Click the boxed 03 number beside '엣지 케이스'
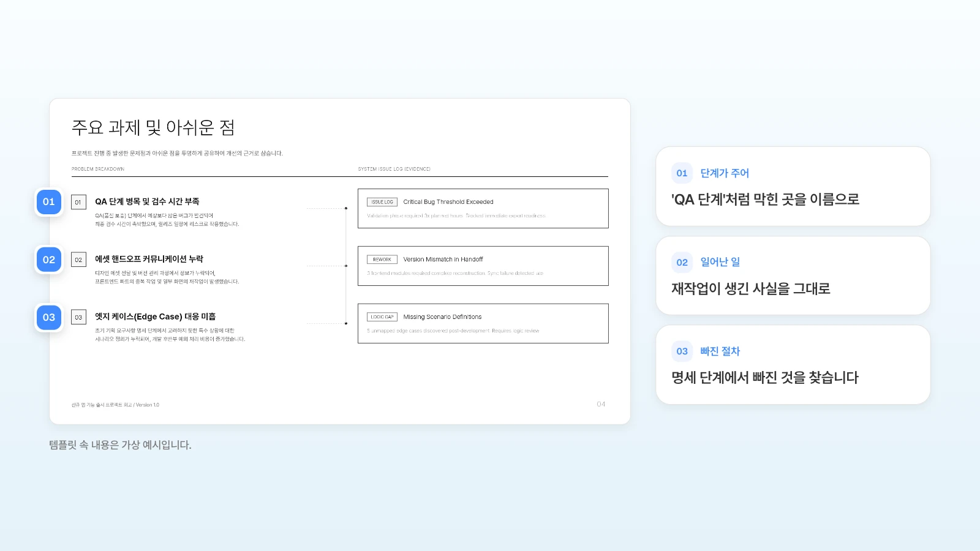This screenshot has height=551, width=980. pyautogui.click(x=78, y=317)
